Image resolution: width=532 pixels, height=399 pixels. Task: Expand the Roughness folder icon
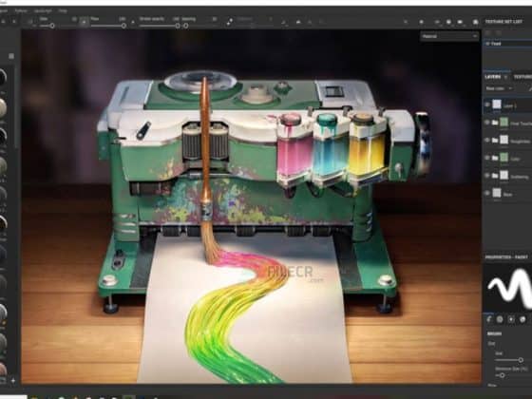495,141
